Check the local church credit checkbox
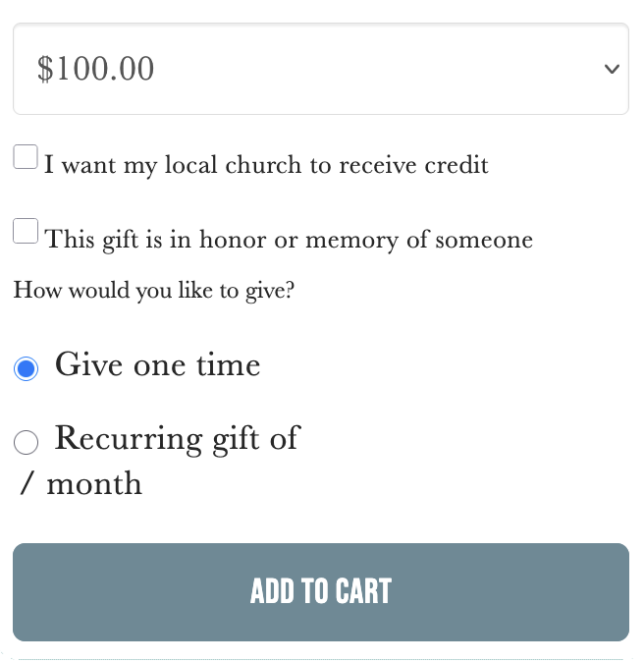The height and width of the screenshot is (662, 644). [26, 157]
